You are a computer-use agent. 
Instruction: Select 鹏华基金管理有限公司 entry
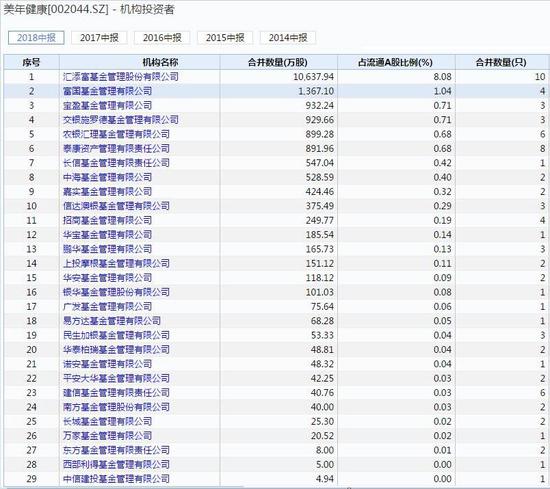click(x=107, y=249)
